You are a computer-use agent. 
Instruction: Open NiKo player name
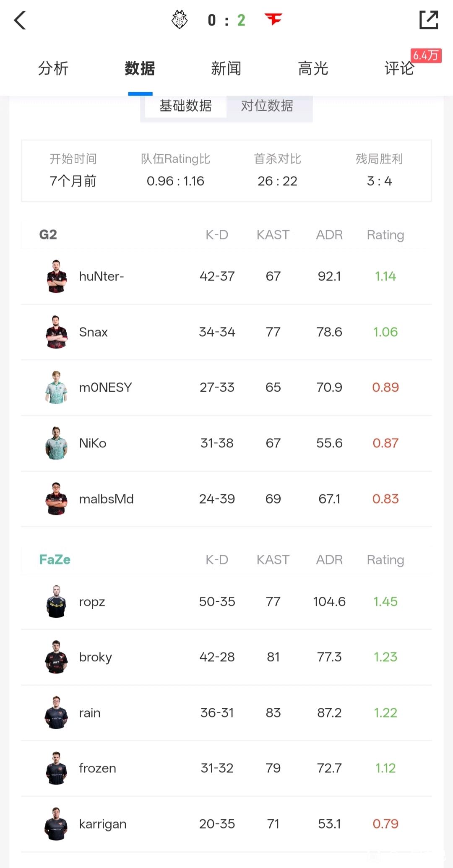pos(93,443)
